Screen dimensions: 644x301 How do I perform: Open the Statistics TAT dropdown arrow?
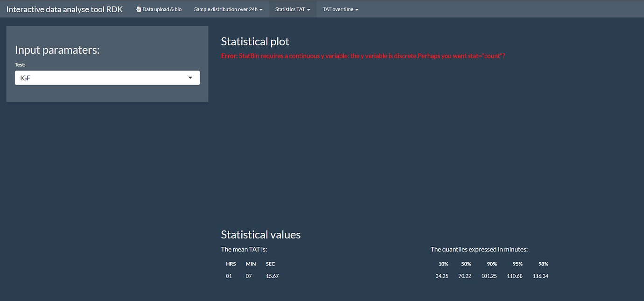tap(308, 9)
